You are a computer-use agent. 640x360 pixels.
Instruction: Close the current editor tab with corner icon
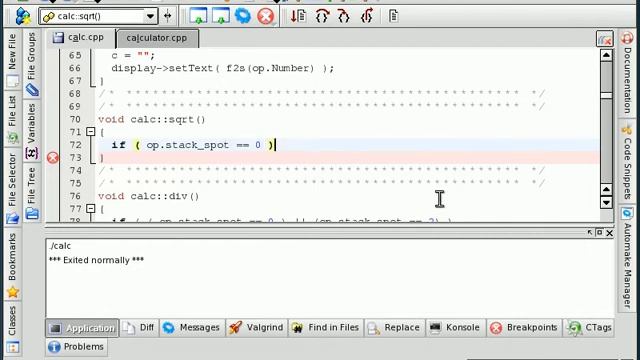pyautogui.click(x=604, y=39)
